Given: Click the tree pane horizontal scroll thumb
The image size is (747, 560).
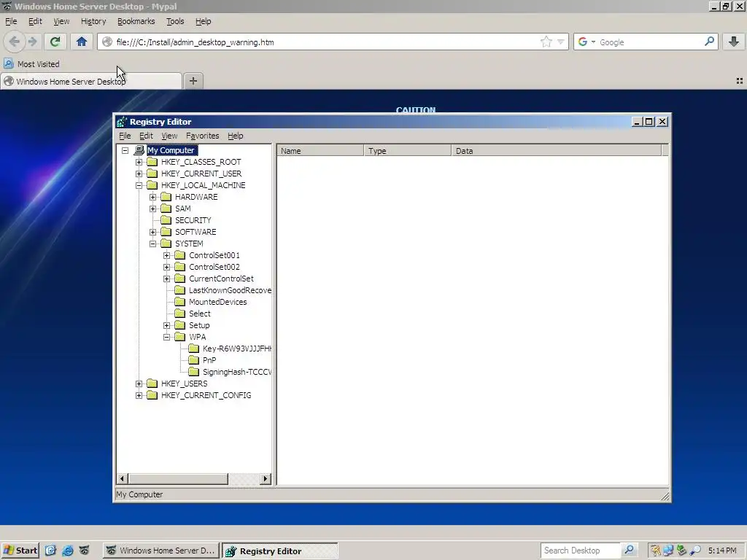Looking at the screenshot, I should tap(178, 478).
